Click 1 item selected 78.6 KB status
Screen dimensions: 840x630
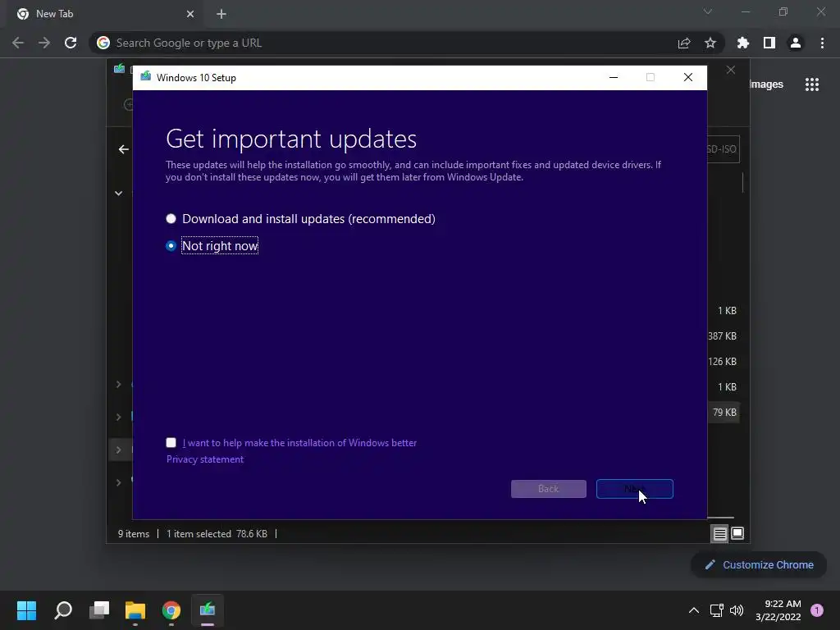click(x=217, y=533)
